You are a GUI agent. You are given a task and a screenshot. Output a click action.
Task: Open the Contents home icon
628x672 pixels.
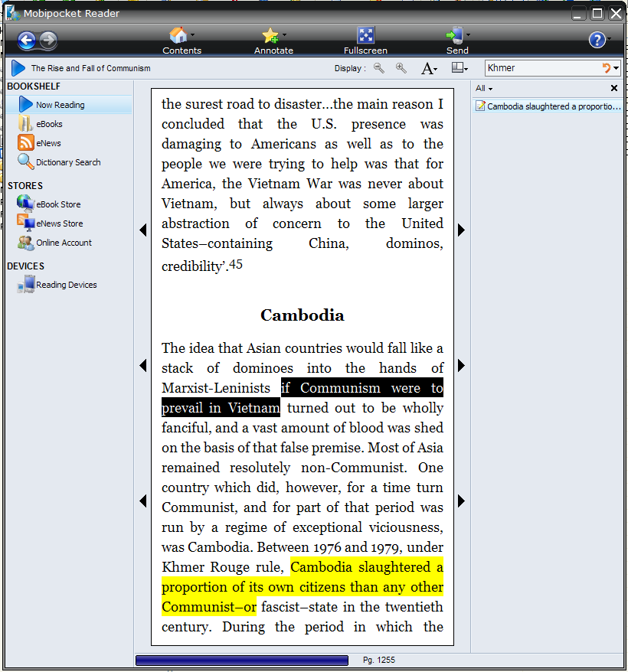point(178,35)
